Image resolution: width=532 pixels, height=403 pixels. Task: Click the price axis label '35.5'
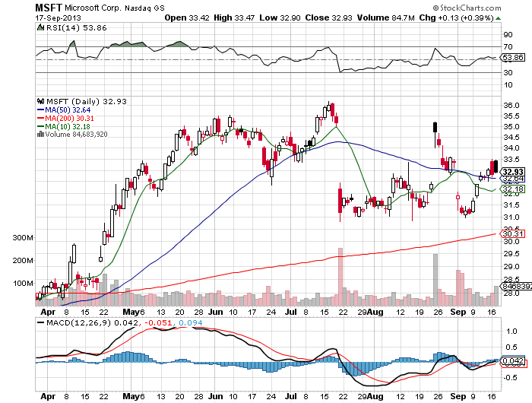point(511,116)
